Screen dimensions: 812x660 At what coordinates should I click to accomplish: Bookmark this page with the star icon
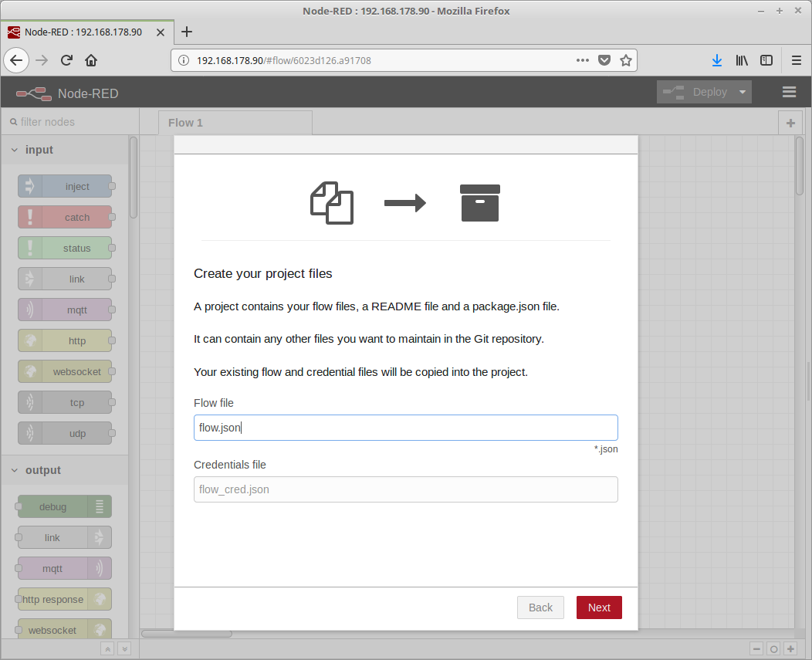626,60
